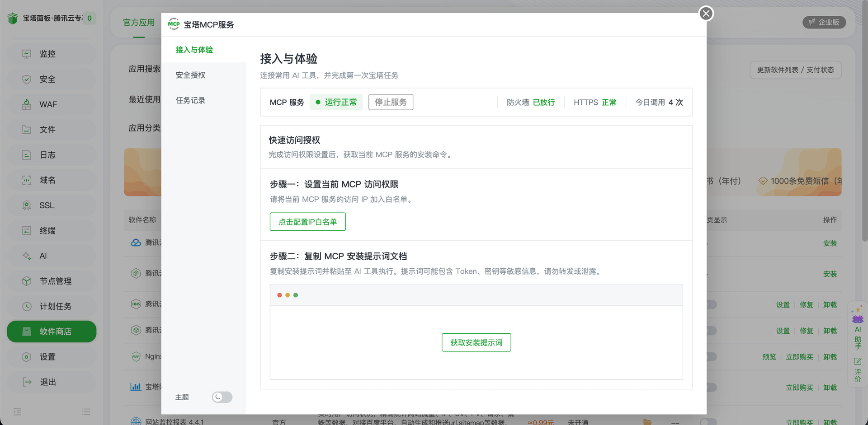Viewport: 868px width, 425px height.
Task: Close the 宝塔MCP服务 dialog
Action: point(706,14)
